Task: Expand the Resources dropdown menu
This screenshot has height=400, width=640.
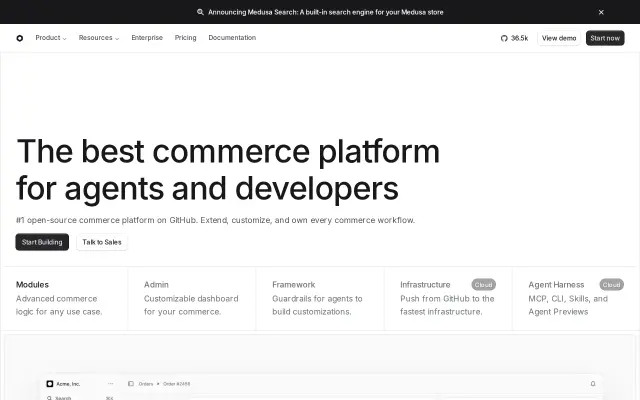Action: click(99, 38)
